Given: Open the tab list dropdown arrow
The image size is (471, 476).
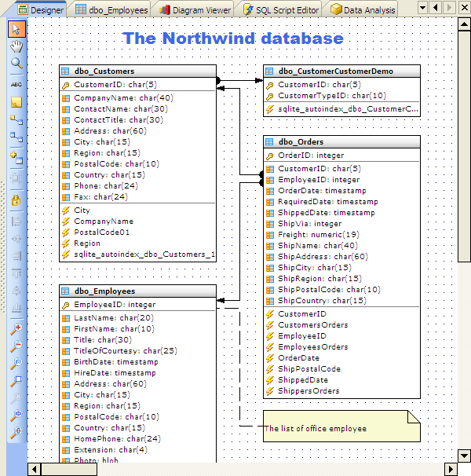Looking at the screenshot, I should click(x=422, y=7).
